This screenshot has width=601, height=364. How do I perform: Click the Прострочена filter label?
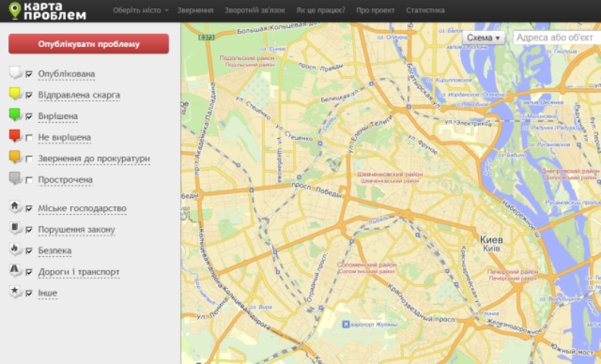point(65,180)
